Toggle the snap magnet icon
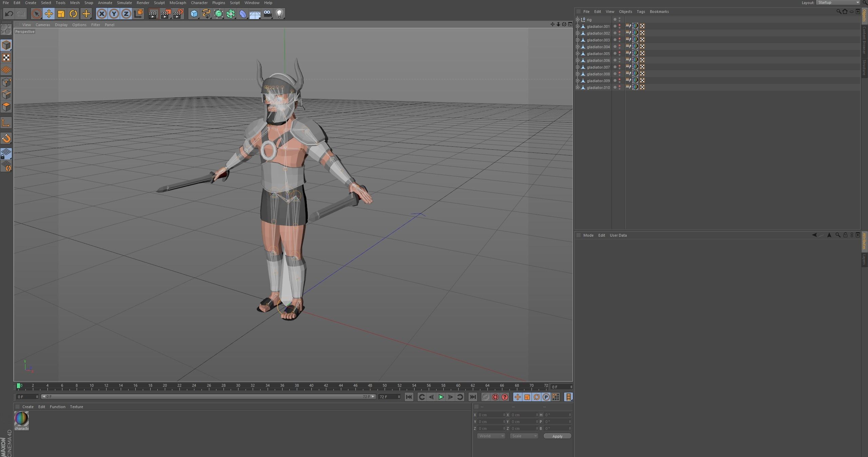This screenshot has height=457, width=868. tap(6, 138)
